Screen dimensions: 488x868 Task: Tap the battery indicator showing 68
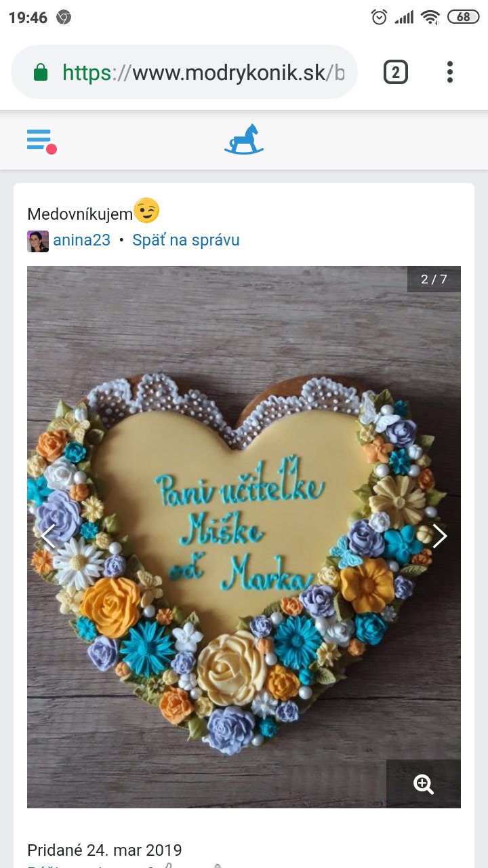(464, 17)
